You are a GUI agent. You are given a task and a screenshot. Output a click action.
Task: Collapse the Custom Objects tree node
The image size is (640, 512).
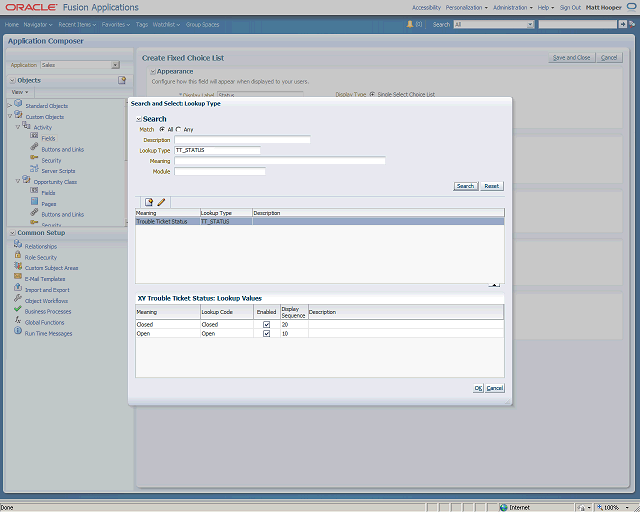tap(10, 116)
